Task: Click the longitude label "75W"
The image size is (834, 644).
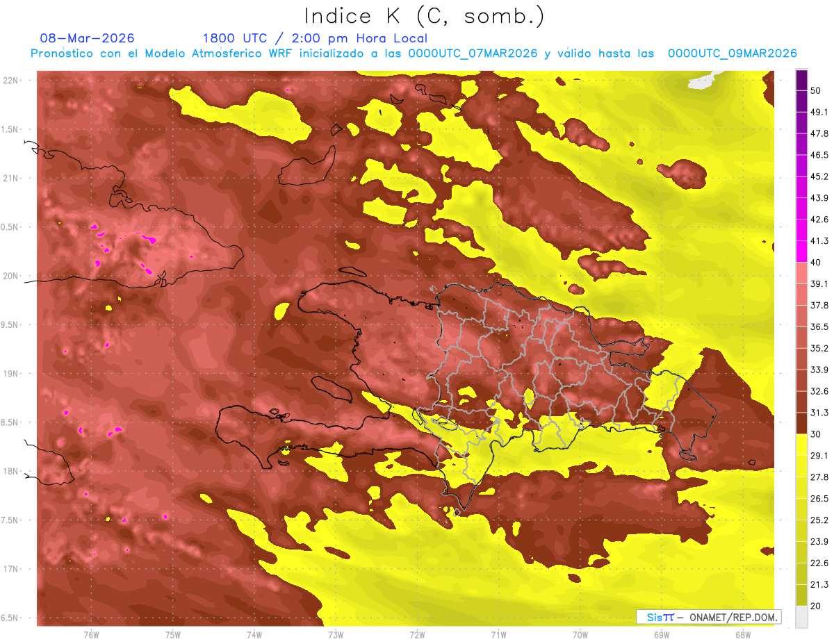Action: pos(173,634)
